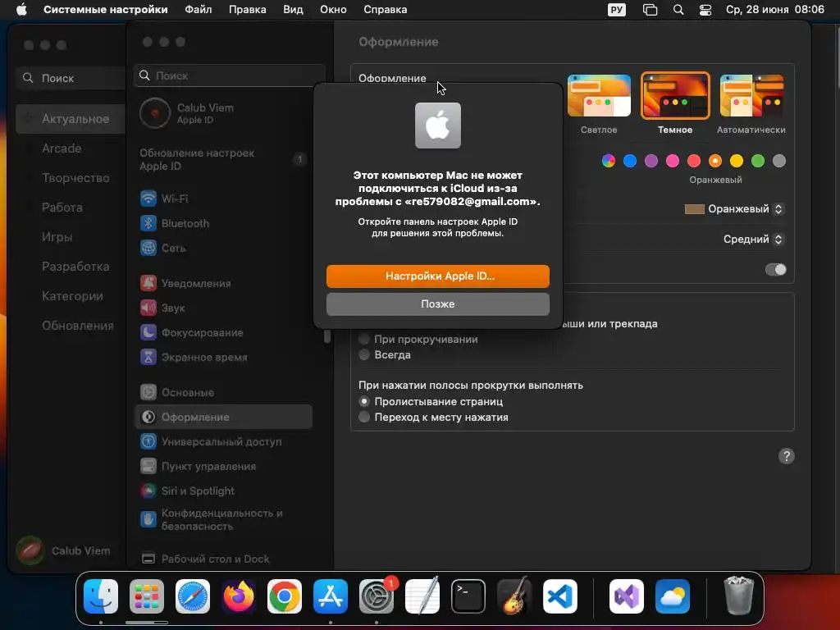
Task: Open Обновление настроек Apple ID row
Action: coord(225,159)
